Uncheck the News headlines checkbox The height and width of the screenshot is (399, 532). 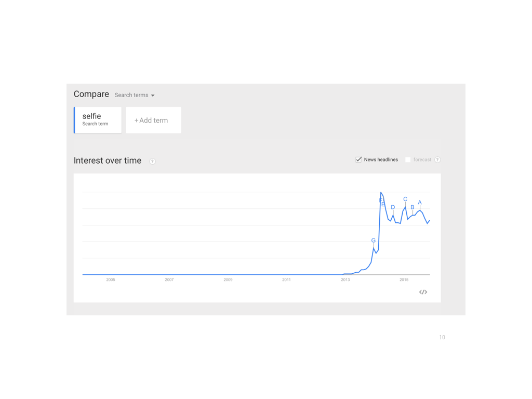coord(358,159)
